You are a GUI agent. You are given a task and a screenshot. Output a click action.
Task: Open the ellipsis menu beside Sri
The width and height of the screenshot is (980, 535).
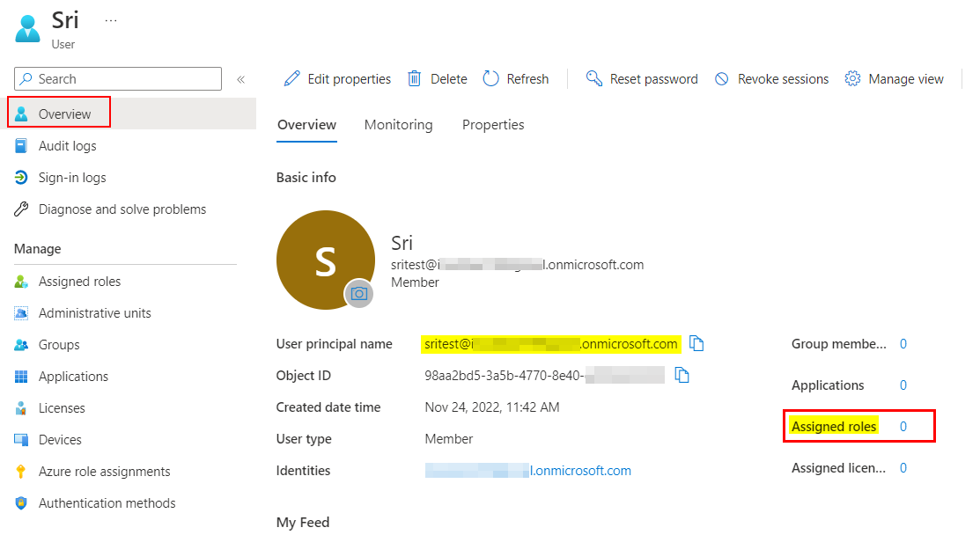pyautogui.click(x=111, y=20)
